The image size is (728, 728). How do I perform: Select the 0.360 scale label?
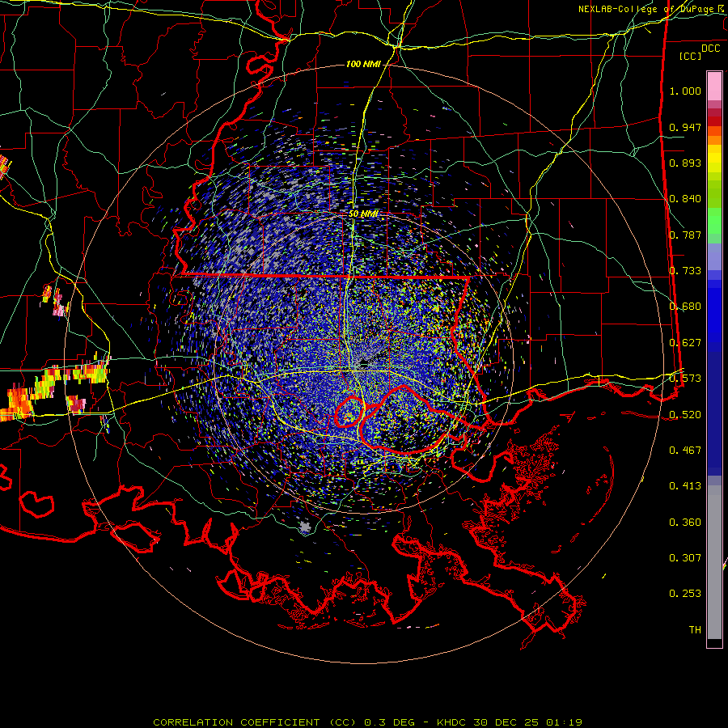(x=685, y=523)
